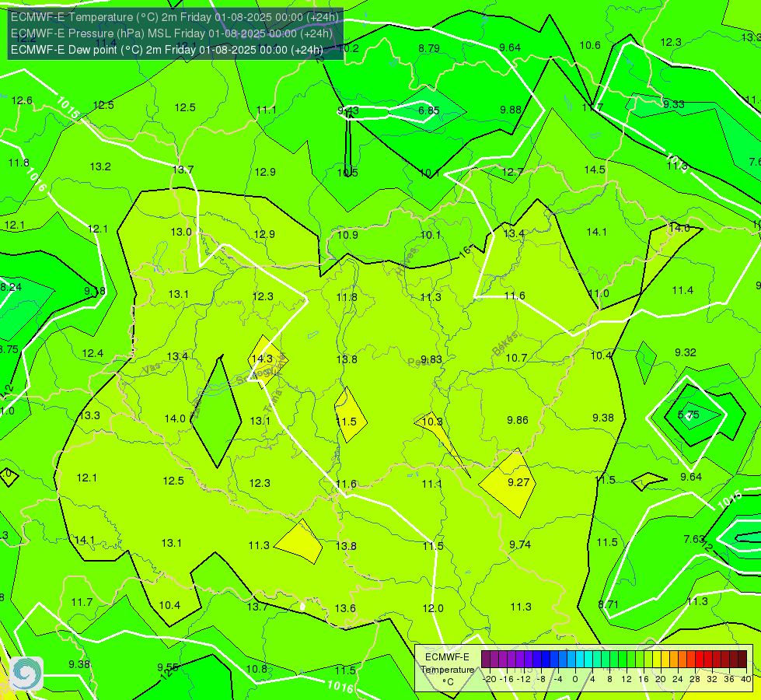Click the 7.63 dew point value
This screenshot has height=700, width=761.
[x=694, y=539]
